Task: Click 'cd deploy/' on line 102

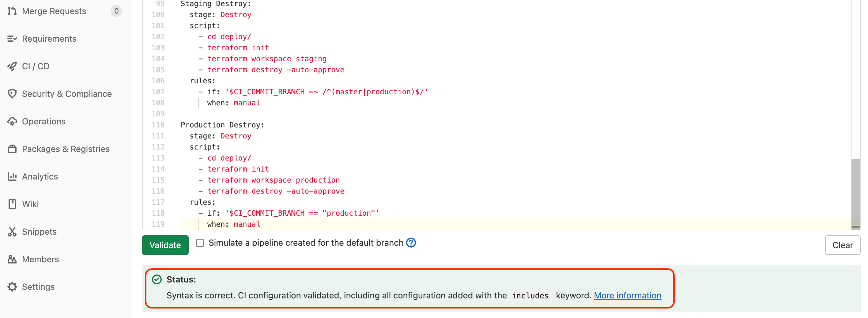Action: click(x=229, y=37)
